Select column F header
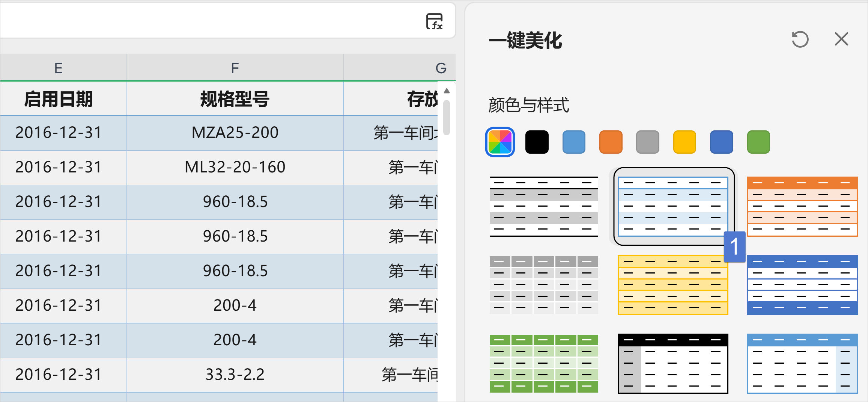868x402 pixels. [x=235, y=68]
